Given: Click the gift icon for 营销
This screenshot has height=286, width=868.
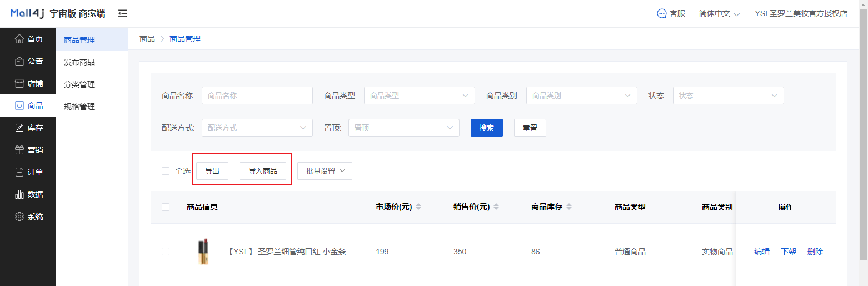Looking at the screenshot, I should [x=19, y=150].
